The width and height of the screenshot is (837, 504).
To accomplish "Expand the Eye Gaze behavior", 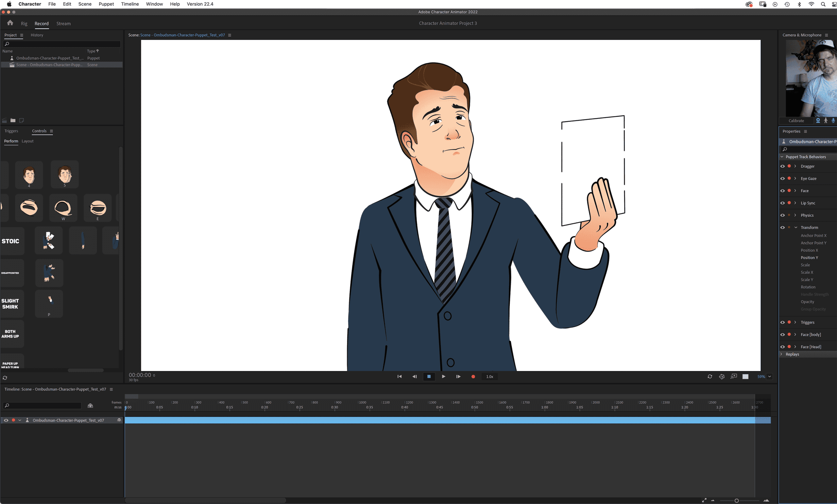I will click(795, 178).
